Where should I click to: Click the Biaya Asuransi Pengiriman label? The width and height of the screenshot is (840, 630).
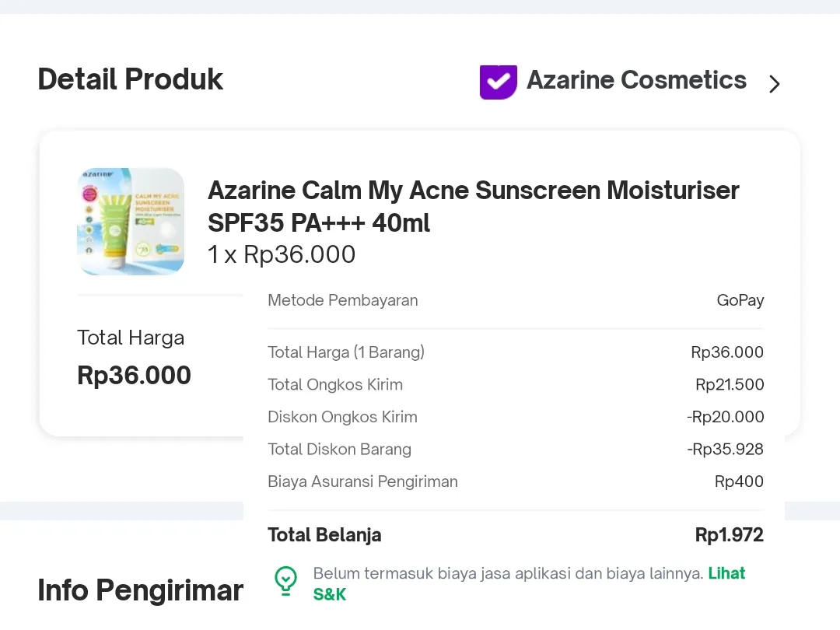coord(362,481)
